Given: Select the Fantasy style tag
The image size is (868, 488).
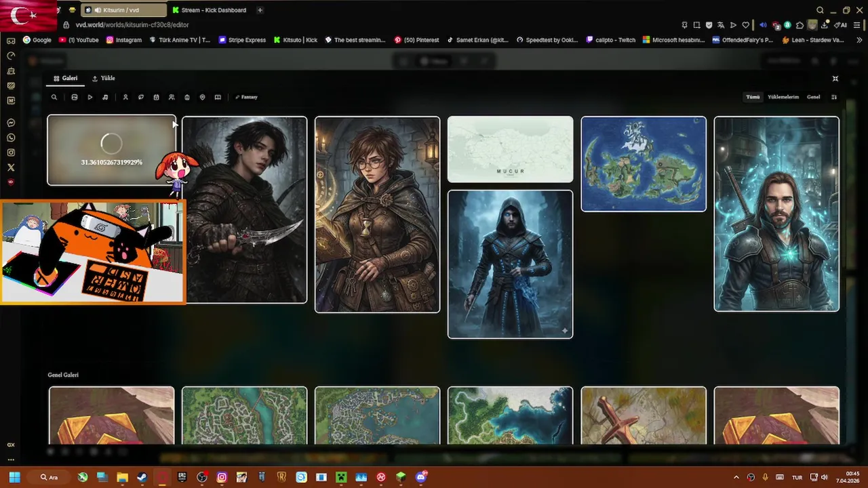Looking at the screenshot, I should click(247, 97).
